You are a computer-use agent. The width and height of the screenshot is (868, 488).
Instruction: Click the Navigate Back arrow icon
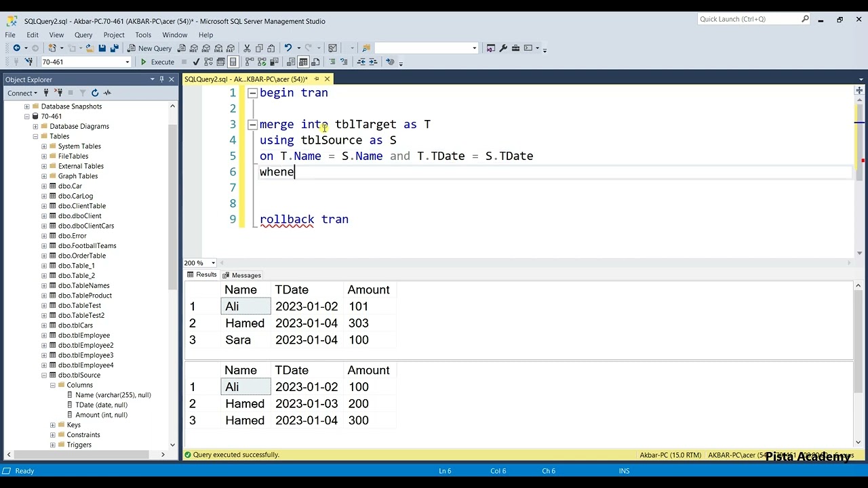[x=16, y=48]
